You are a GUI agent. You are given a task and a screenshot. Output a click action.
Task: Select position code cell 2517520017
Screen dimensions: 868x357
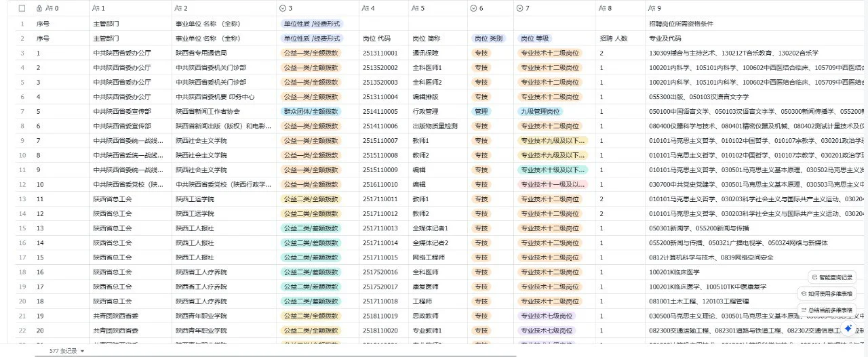point(383,287)
